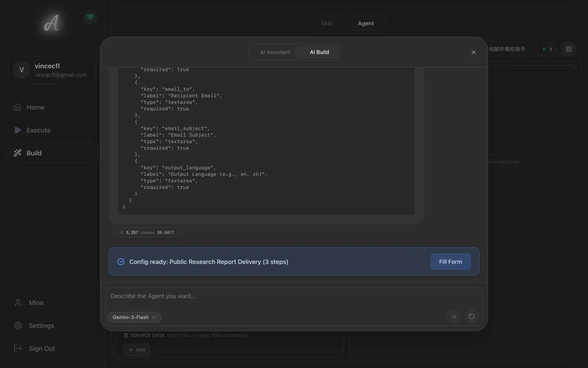Viewport: 588px width, 368px height.
Task: Click the Execute play icon
Action: tap(17, 130)
